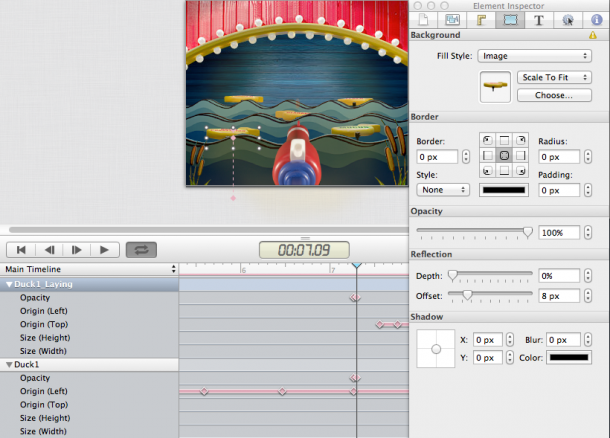Open the Scene inspector tab

click(452, 18)
